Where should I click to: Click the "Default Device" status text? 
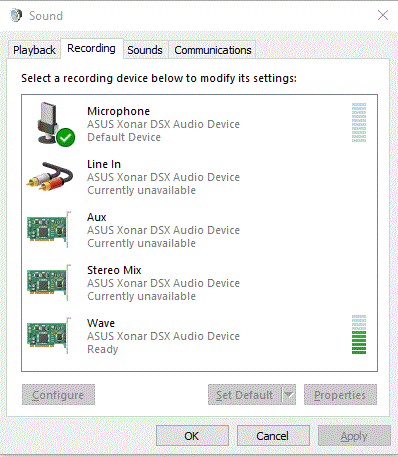124,137
